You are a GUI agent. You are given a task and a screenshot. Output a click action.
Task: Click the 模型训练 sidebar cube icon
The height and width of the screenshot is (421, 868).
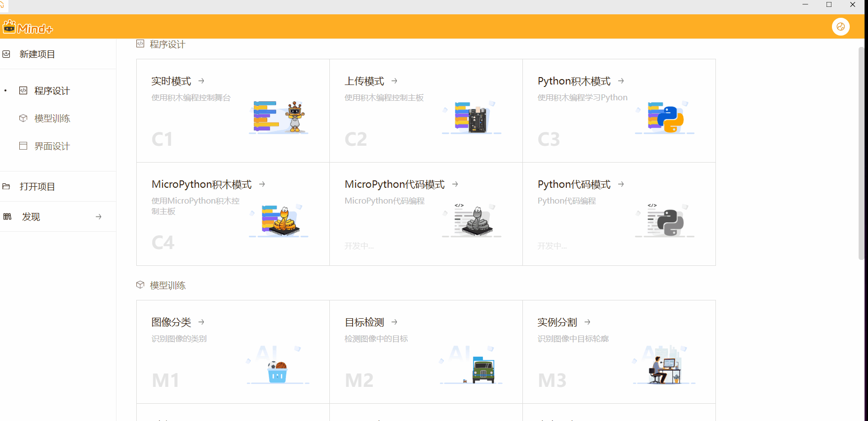[23, 118]
